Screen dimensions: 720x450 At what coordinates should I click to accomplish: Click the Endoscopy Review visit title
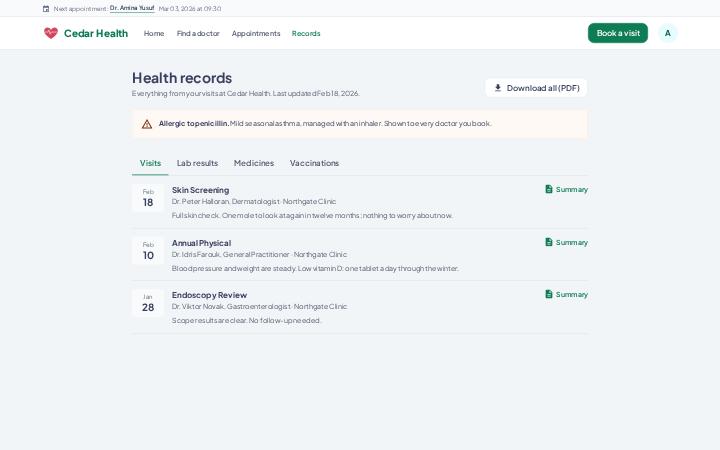pyautogui.click(x=209, y=295)
